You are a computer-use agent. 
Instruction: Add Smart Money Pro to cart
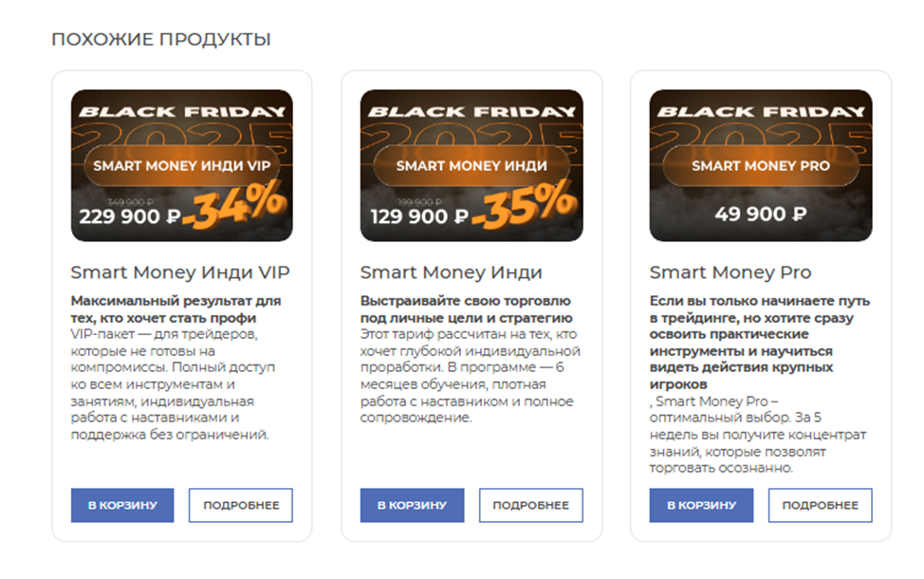point(701,505)
